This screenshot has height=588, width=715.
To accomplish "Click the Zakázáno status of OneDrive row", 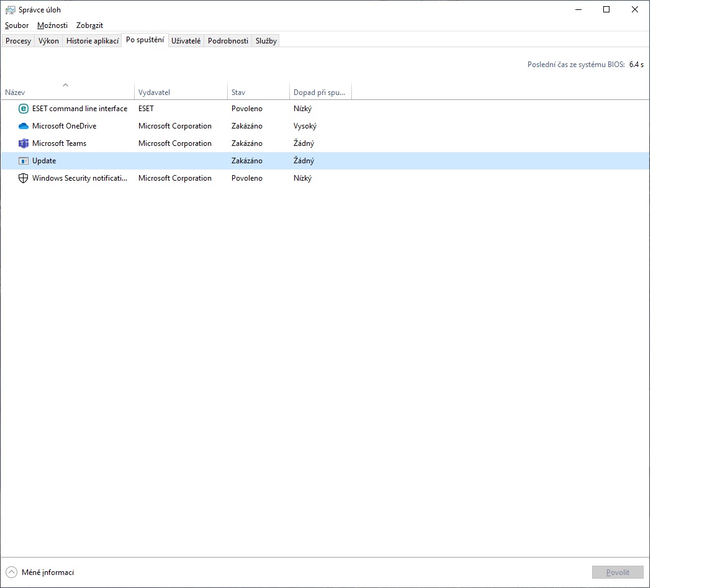I will tap(246, 126).
